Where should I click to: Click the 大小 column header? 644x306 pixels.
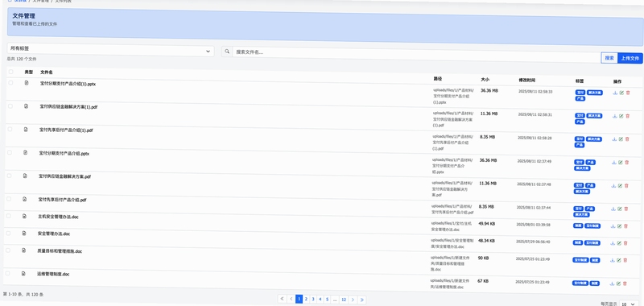pyautogui.click(x=485, y=79)
